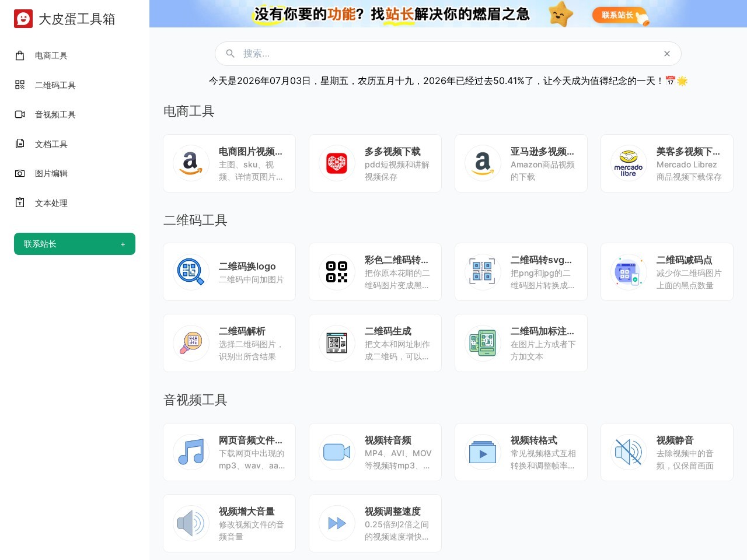The height and width of the screenshot is (560, 747).
Task: Click the green icon on 二维码加标注
Action: 483,343
